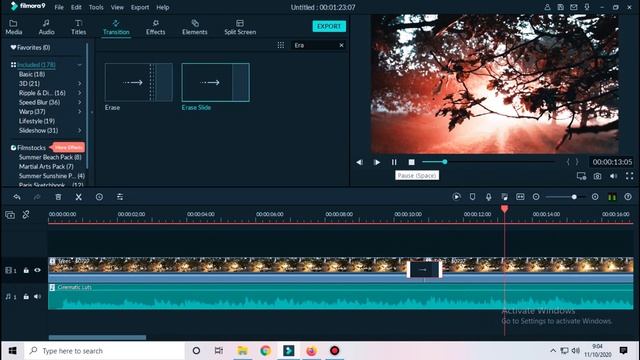Select the Transition tab
The image size is (640, 360).
click(x=116, y=27)
